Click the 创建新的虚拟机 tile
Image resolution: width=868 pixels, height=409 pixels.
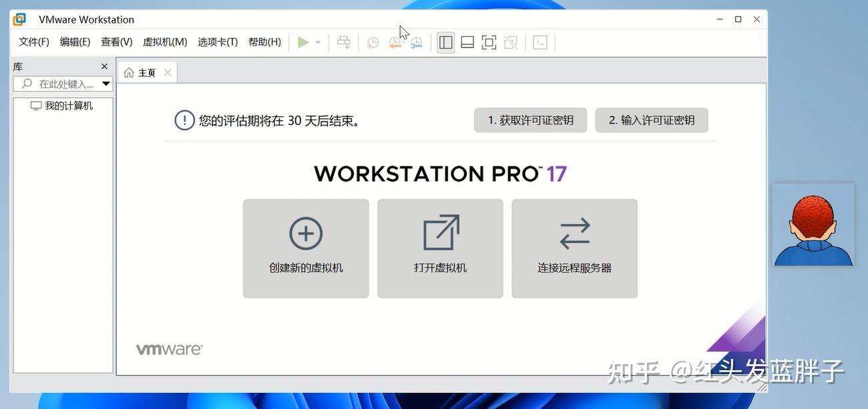pyautogui.click(x=305, y=248)
